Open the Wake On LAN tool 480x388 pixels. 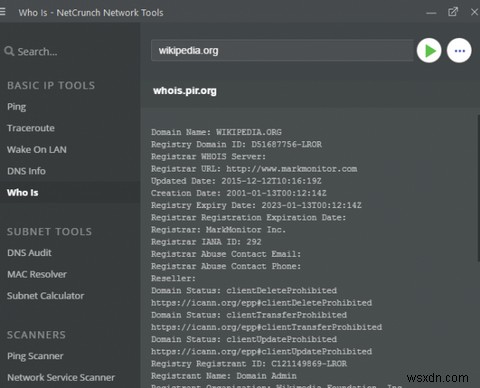(37, 149)
